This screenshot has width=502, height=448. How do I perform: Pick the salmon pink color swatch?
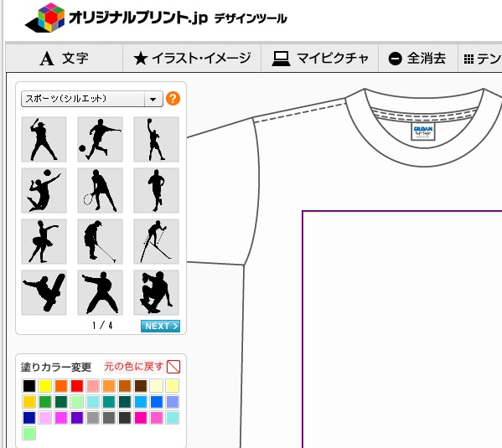pos(93,386)
